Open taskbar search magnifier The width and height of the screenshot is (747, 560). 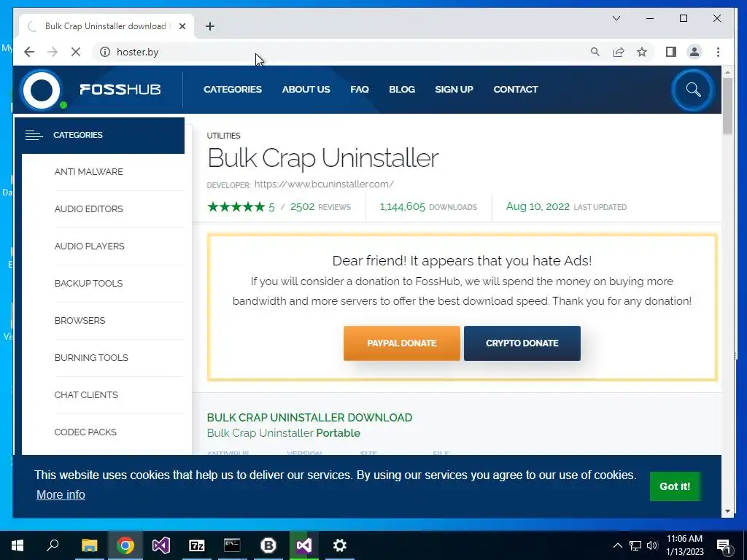(53, 545)
